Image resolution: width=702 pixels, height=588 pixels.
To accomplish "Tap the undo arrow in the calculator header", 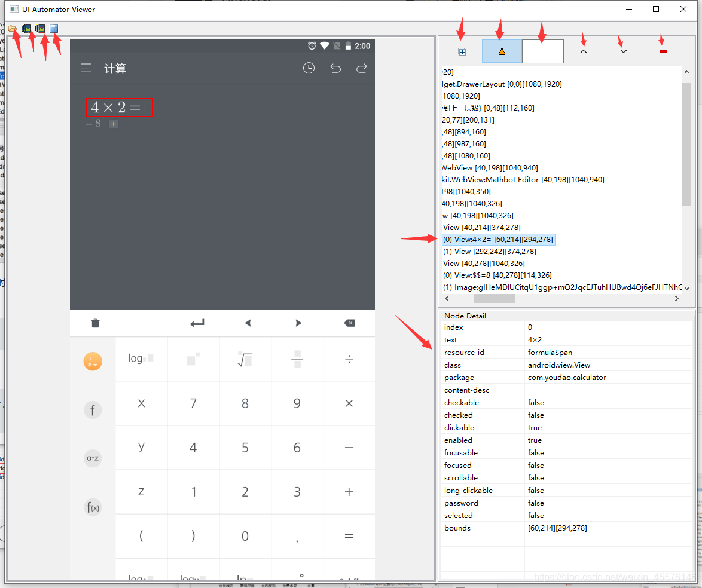I will [335, 68].
